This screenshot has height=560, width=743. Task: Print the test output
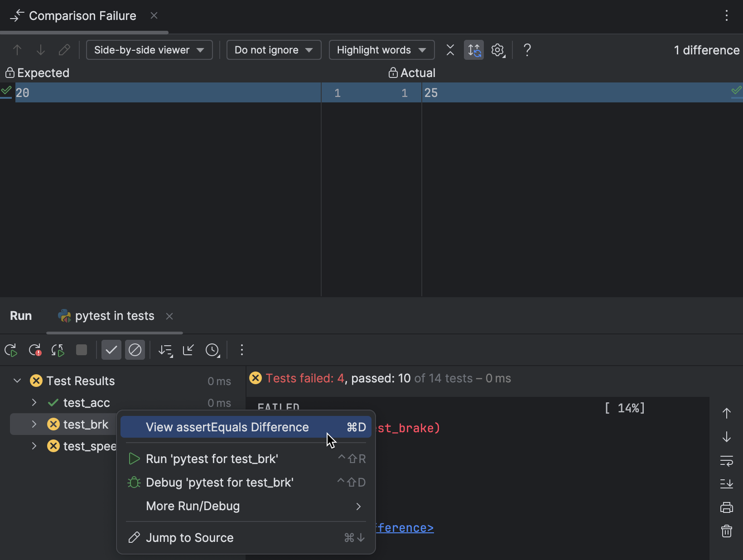tap(727, 507)
